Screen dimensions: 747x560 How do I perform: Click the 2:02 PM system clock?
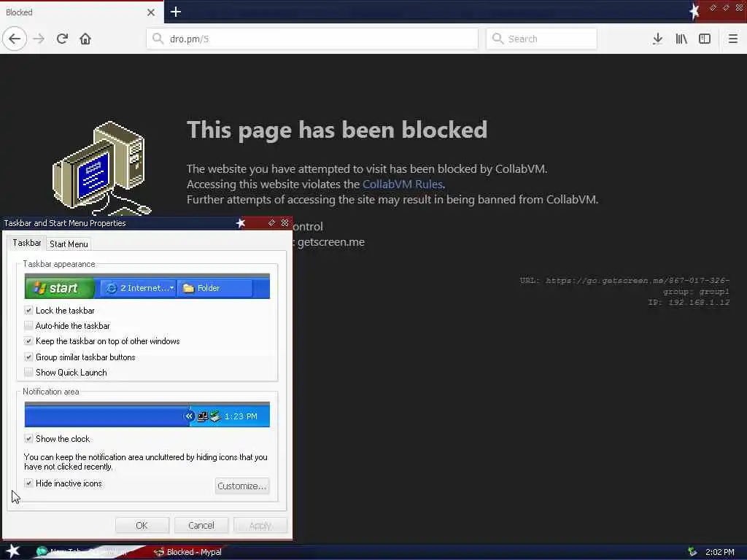click(720, 552)
